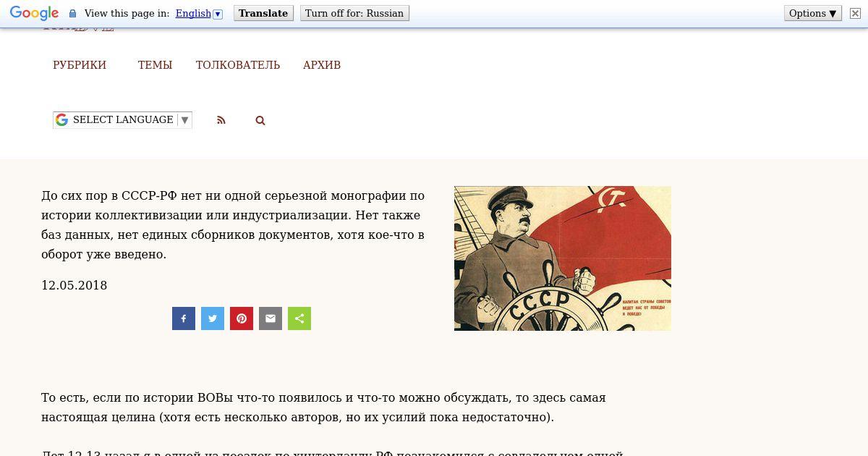Open the АРХИВ menu item
Viewport: 868px width, 456px height.
tap(322, 65)
